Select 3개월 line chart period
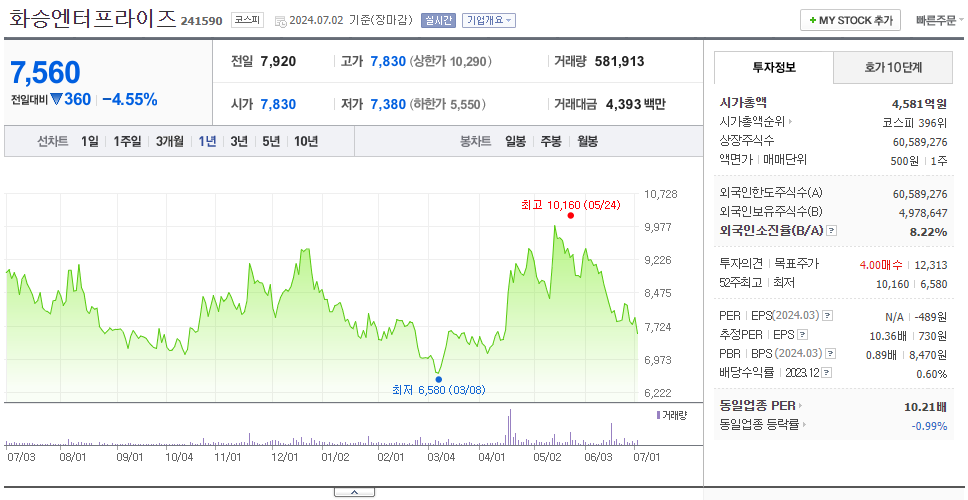The height and width of the screenshot is (500, 968). pos(169,142)
